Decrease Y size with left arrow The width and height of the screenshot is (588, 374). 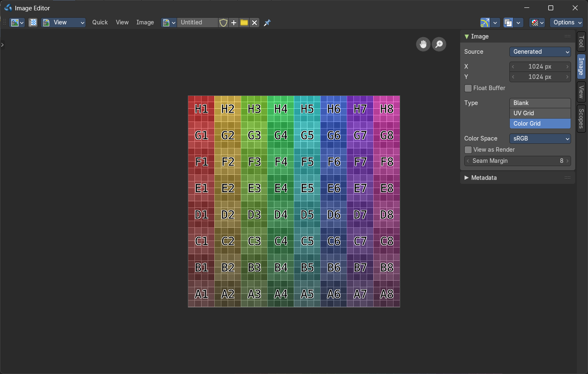pyautogui.click(x=514, y=77)
